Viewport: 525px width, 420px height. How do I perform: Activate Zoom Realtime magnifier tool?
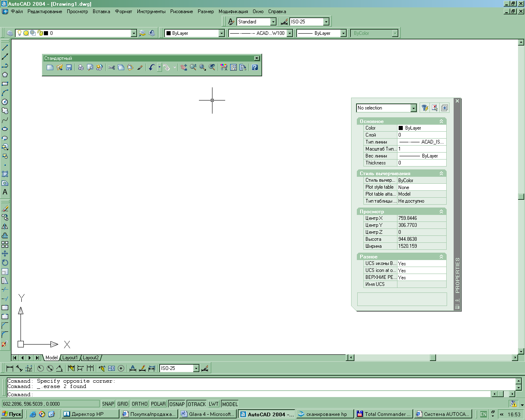193,67
